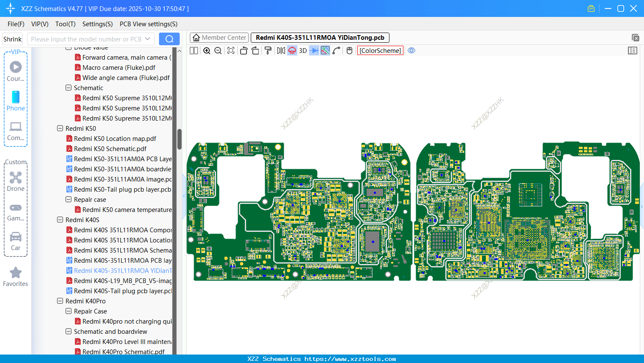
Task: Activate the jumper wire drawing tool
Action: 336,50
